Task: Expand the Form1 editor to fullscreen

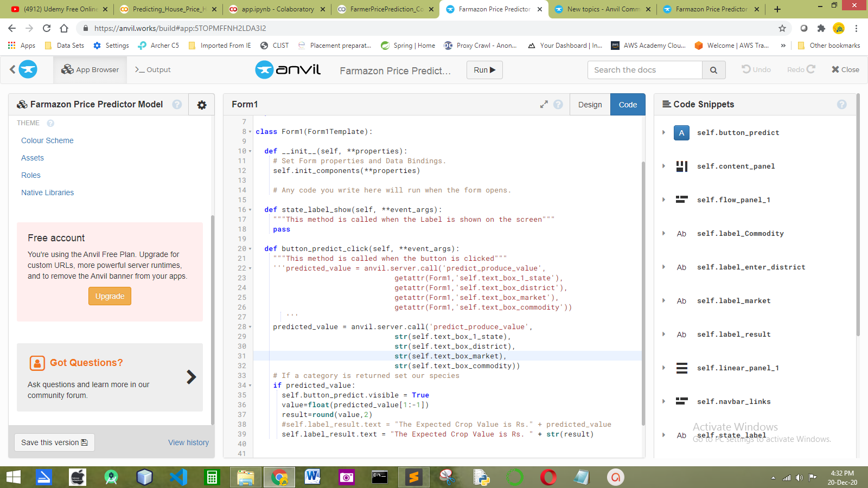Action: pyautogui.click(x=544, y=104)
